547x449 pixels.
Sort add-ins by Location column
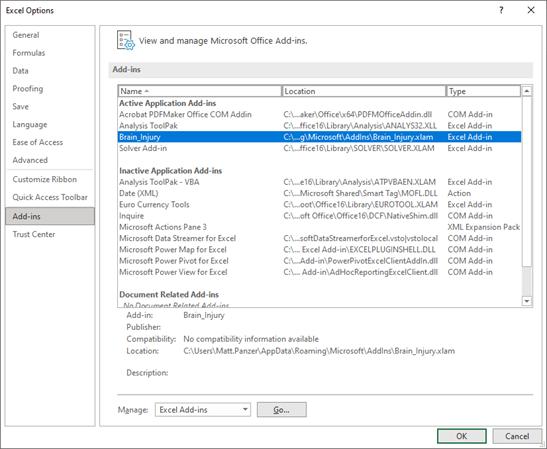(x=364, y=91)
